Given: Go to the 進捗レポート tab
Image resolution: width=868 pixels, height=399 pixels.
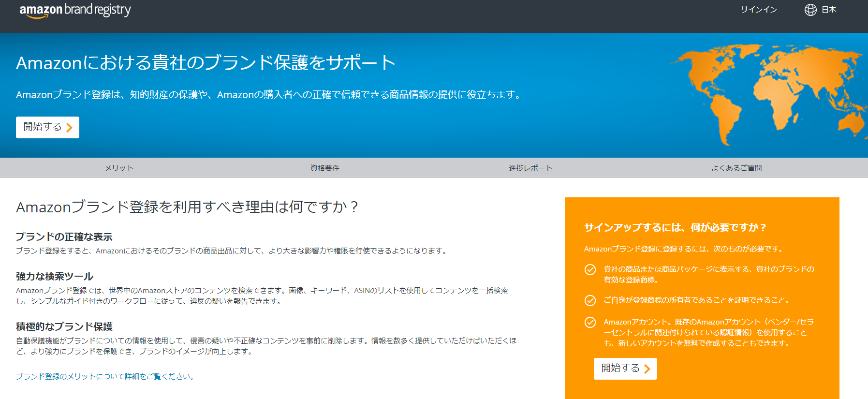Looking at the screenshot, I should click(530, 168).
